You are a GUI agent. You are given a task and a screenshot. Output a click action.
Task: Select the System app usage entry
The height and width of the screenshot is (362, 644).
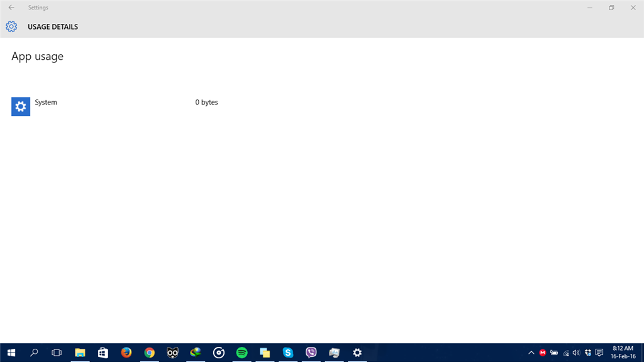tap(46, 103)
